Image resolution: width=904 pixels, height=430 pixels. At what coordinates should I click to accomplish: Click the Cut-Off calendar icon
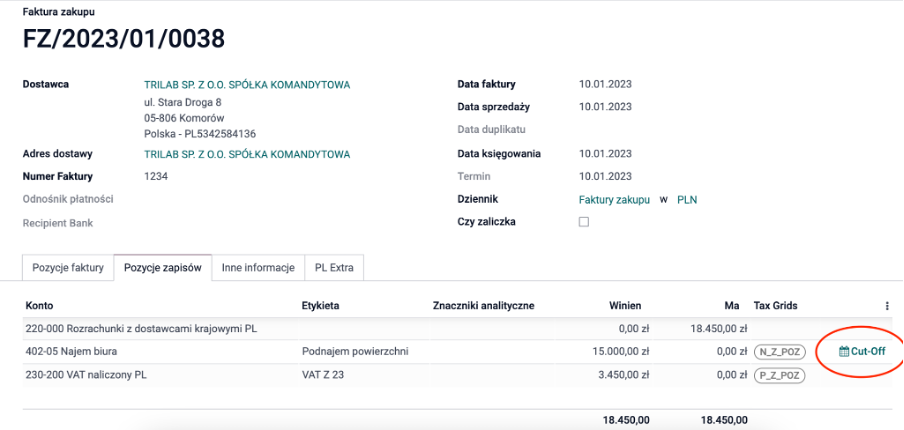pos(843,352)
